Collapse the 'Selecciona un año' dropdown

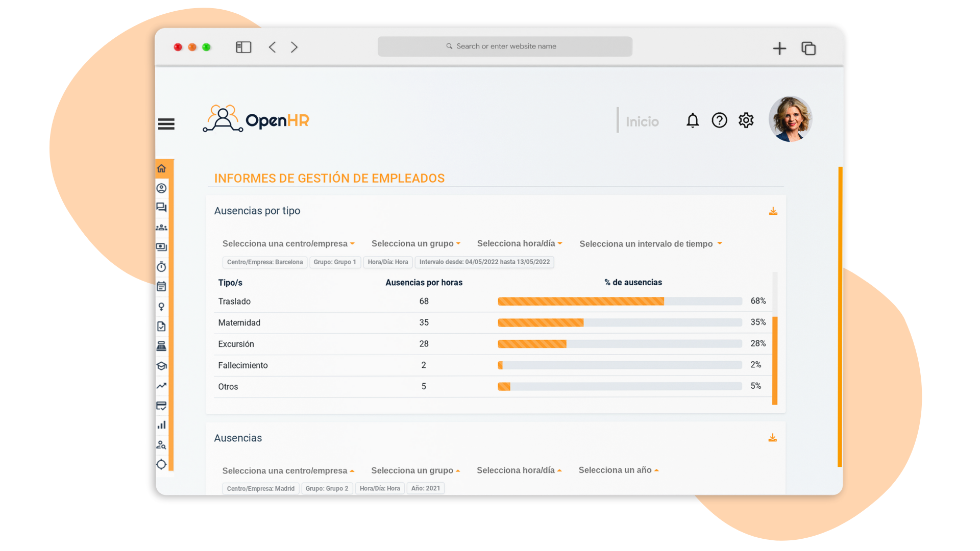618,470
